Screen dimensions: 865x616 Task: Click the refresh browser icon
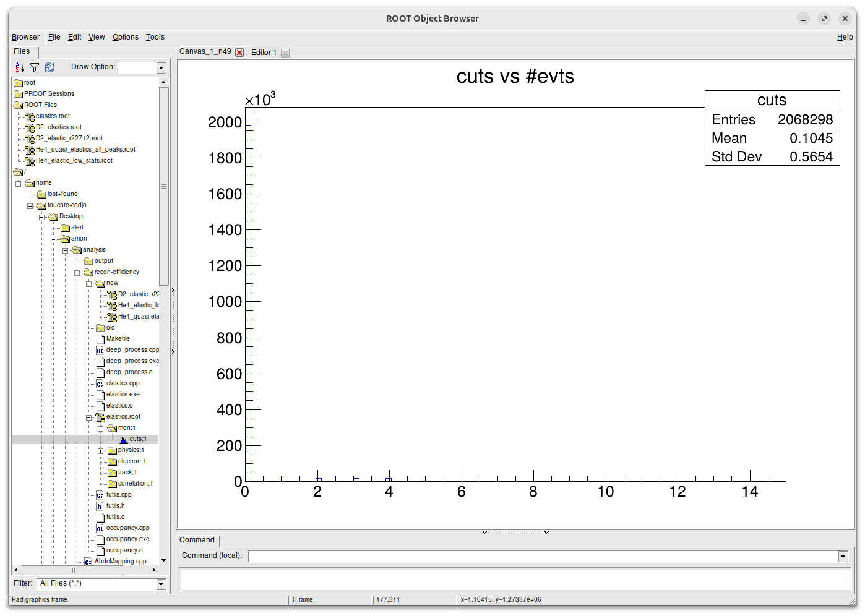49,67
